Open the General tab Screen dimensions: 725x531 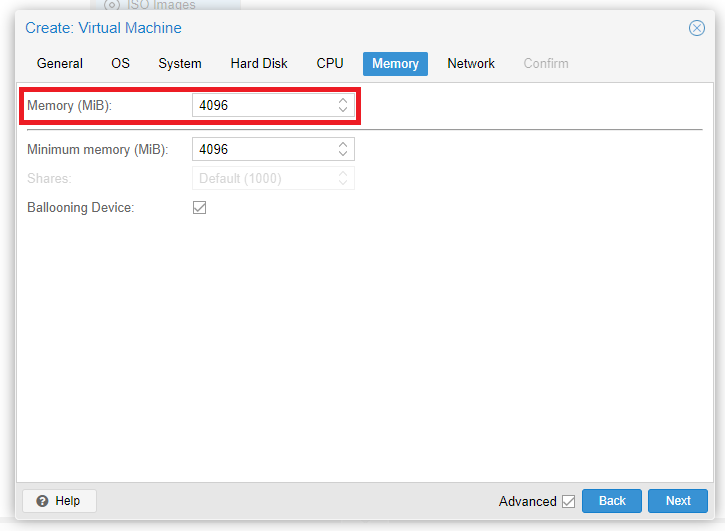60,63
